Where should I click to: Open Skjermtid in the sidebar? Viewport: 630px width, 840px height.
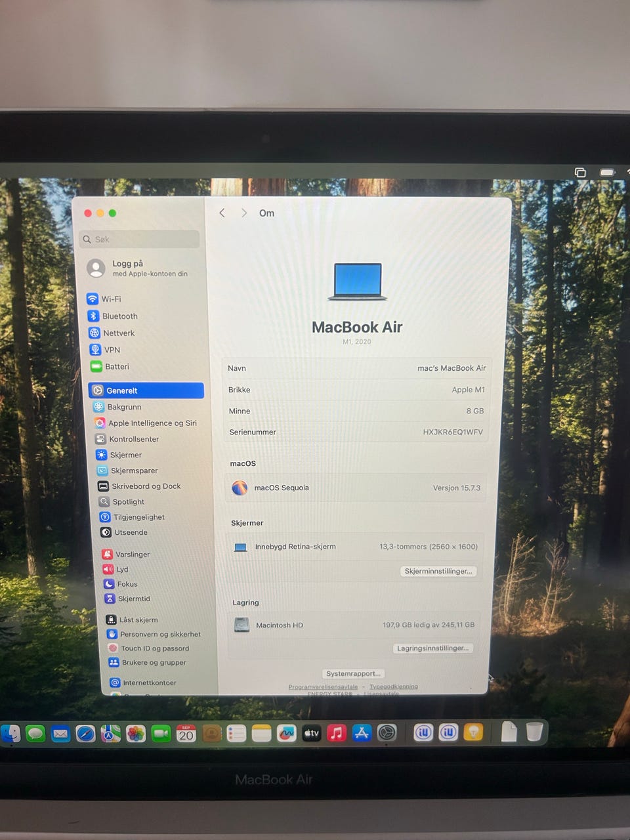[x=127, y=598]
